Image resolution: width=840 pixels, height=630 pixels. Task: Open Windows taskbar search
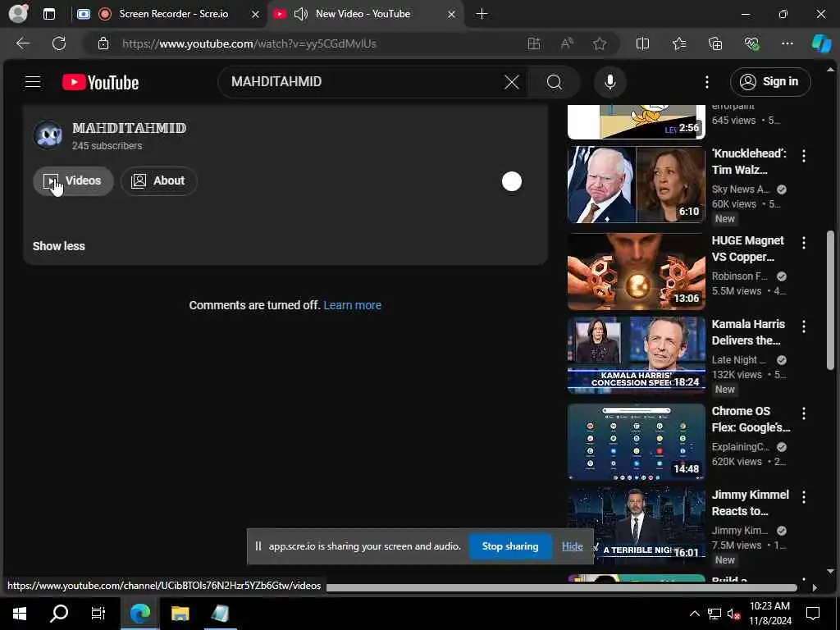pyautogui.click(x=59, y=614)
